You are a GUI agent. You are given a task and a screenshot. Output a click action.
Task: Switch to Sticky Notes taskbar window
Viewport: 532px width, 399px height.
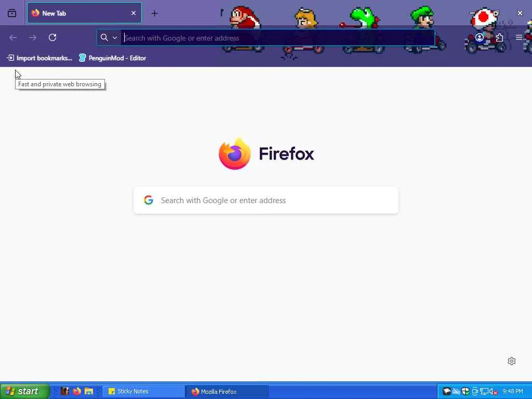(143, 392)
